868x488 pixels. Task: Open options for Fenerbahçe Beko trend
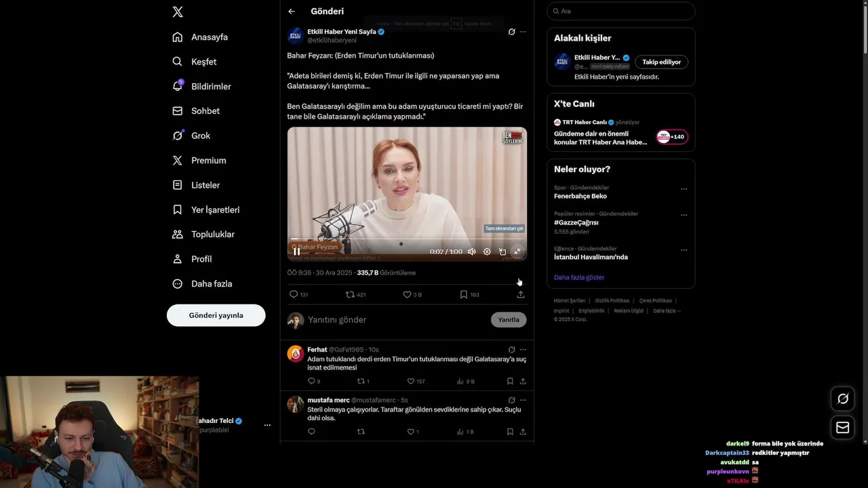click(684, 189)
